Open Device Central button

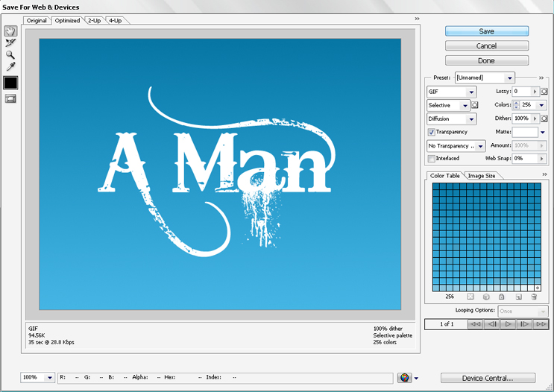[486, 378]
